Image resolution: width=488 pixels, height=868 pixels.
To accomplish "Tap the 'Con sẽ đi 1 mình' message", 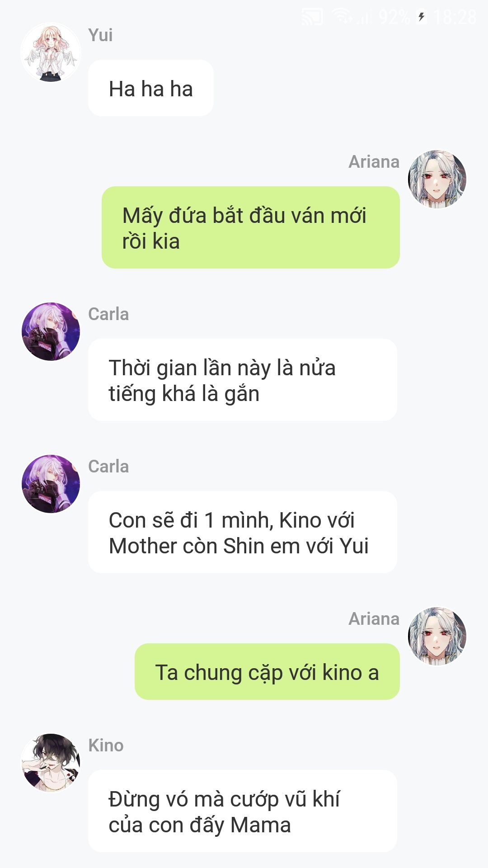I will 243,532.
